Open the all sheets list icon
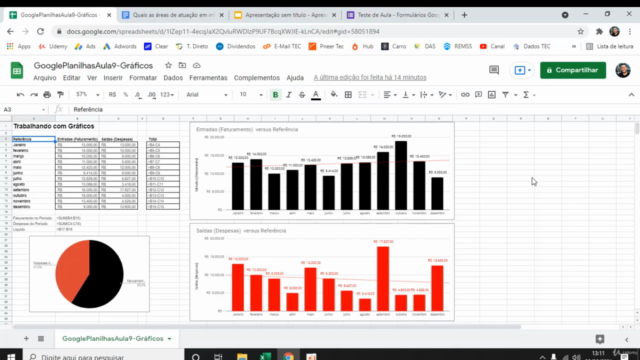Screen dimensions: 640x360 coord(41,338)
